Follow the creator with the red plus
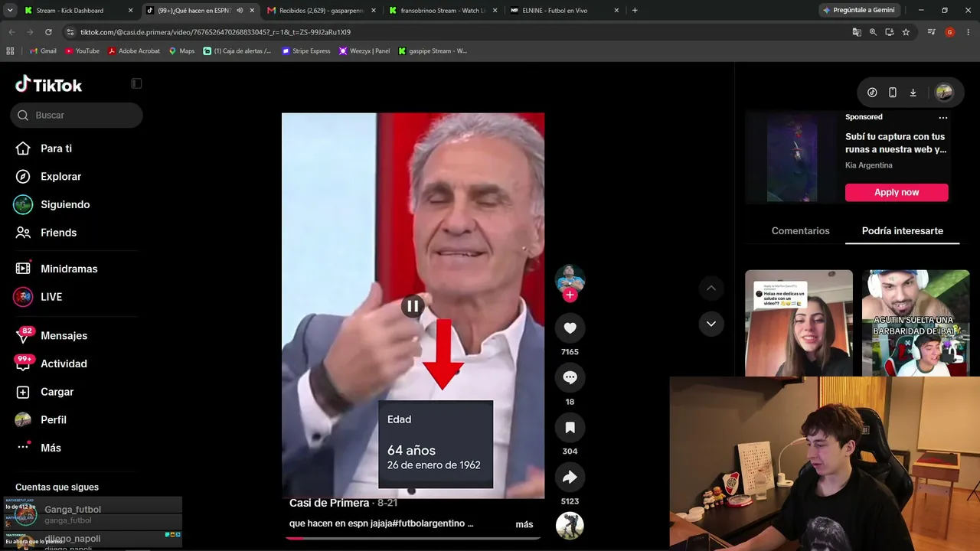980x551 pixels. pos(570,295)
